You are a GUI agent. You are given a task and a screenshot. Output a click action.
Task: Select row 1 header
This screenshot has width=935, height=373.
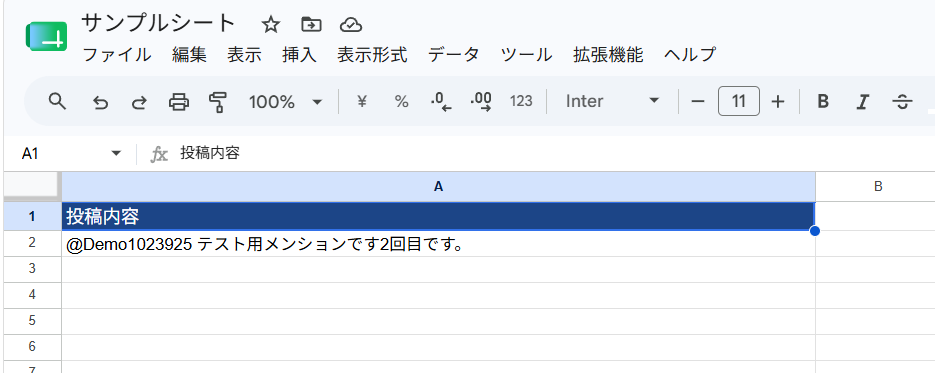click(32, 216)
